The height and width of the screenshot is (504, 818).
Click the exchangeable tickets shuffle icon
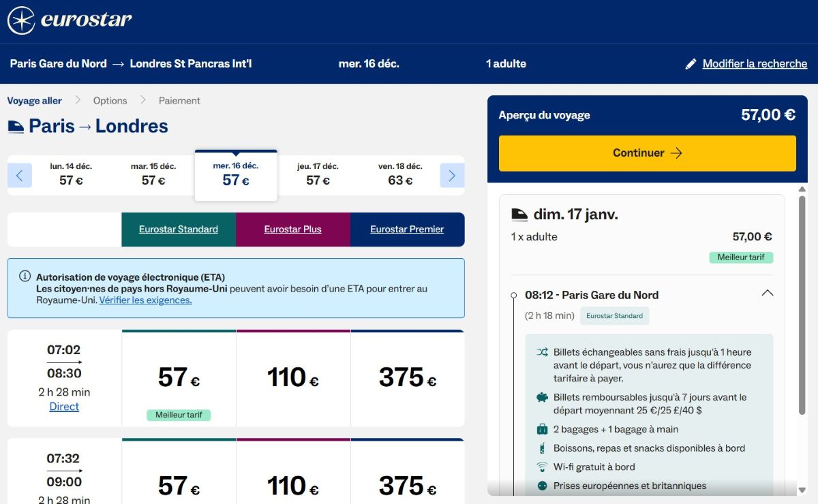[542, 352]
